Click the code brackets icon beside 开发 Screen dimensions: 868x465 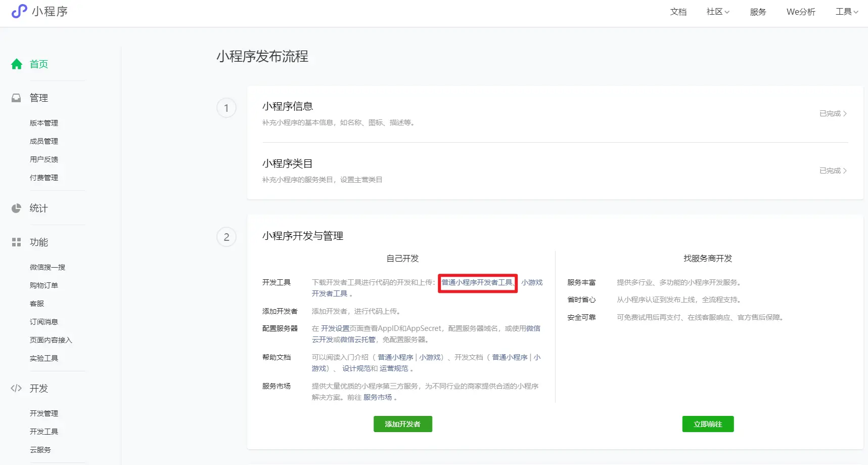[x=17, y=389]
